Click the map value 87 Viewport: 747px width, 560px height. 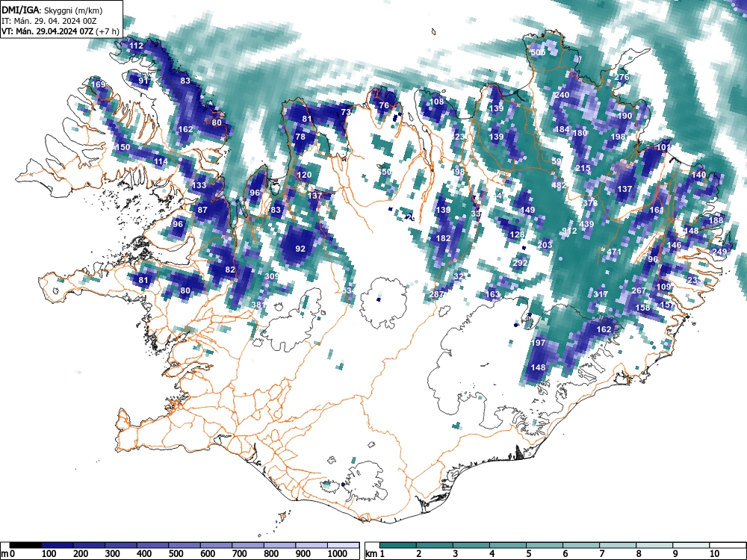coord(202,210)
